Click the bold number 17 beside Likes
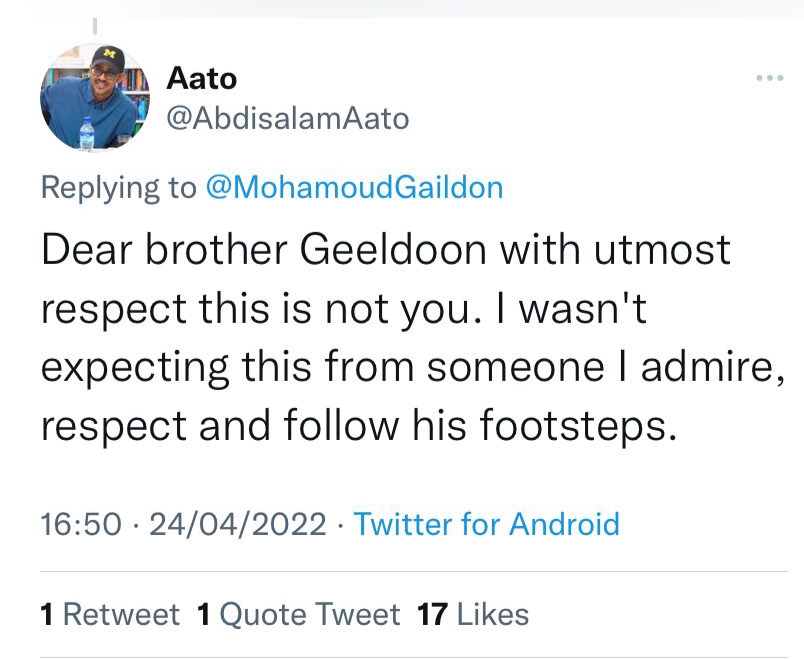 [431, 613]
